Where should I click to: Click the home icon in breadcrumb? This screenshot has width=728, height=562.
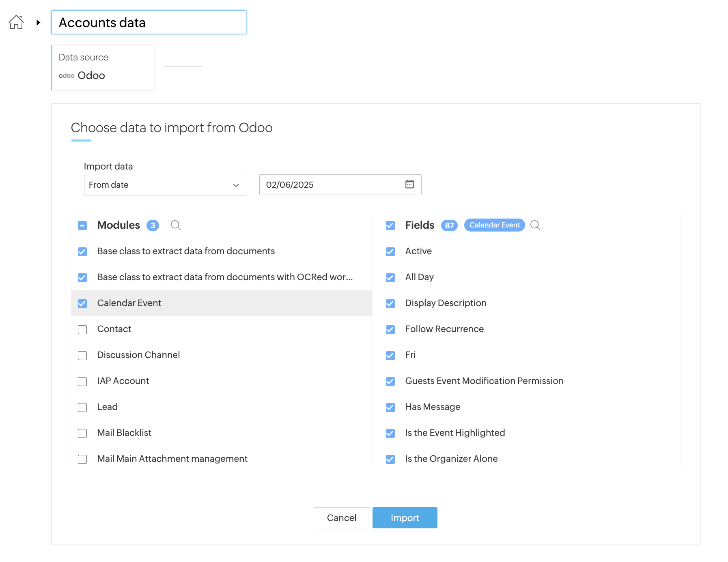pos(16,22)
